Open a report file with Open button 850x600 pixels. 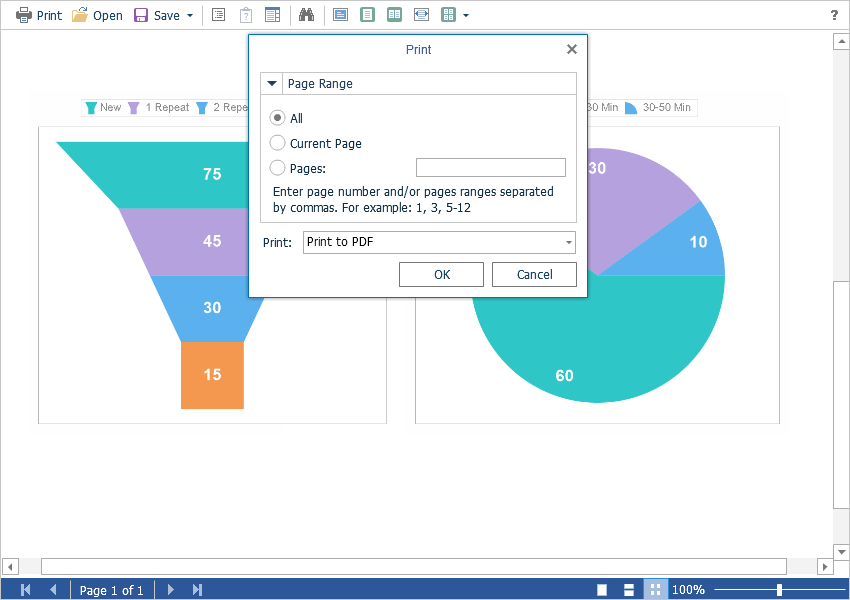click(98, 15)
